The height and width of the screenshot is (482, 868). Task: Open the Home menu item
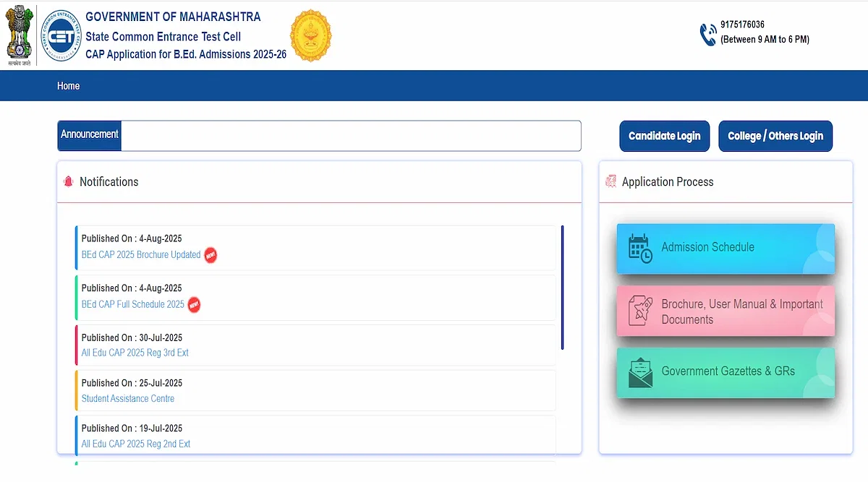click(68, 86)
